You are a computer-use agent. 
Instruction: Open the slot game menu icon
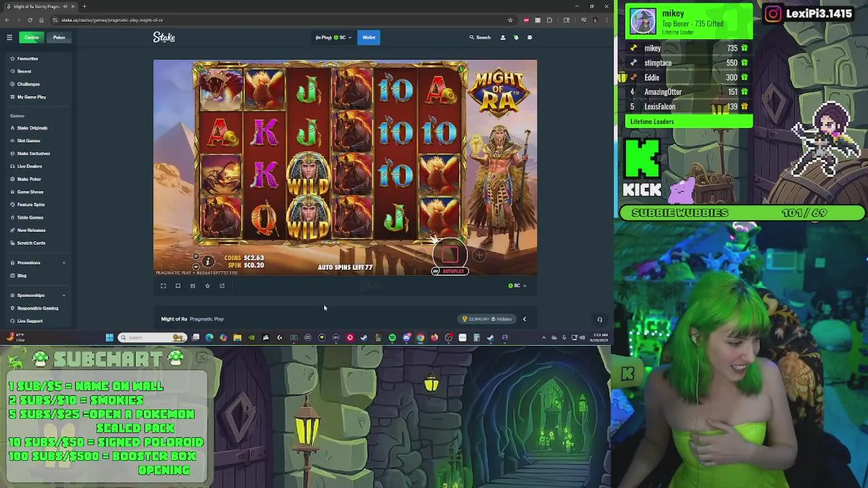click(x=196, y=256)
